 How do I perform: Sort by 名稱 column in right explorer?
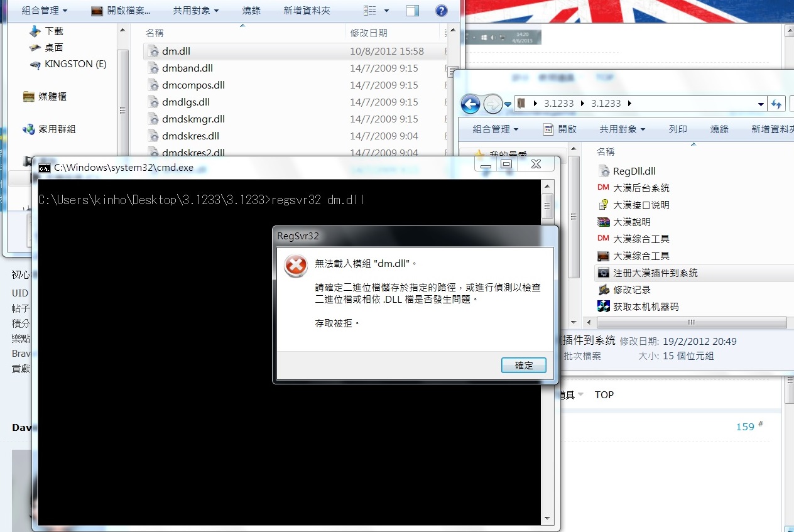click(x=606, y=151)
